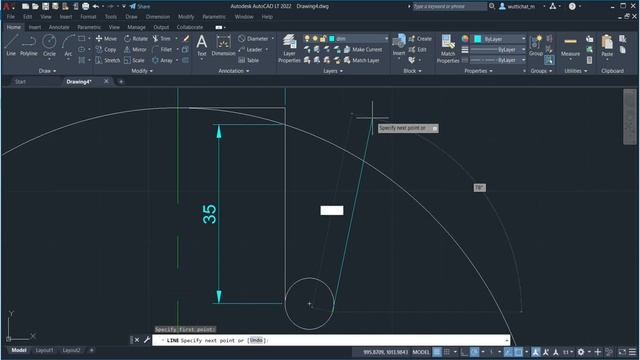The width and height of the screenshot is (640, 360).
Task: Open the File menu
Action: coord(11,17)
